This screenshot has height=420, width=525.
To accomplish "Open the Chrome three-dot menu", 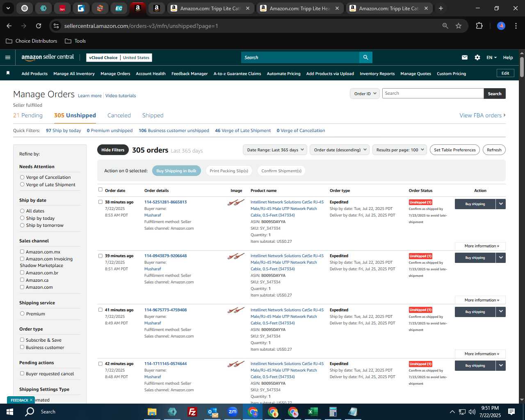I will pyautogui.click(x=515, y=26).
